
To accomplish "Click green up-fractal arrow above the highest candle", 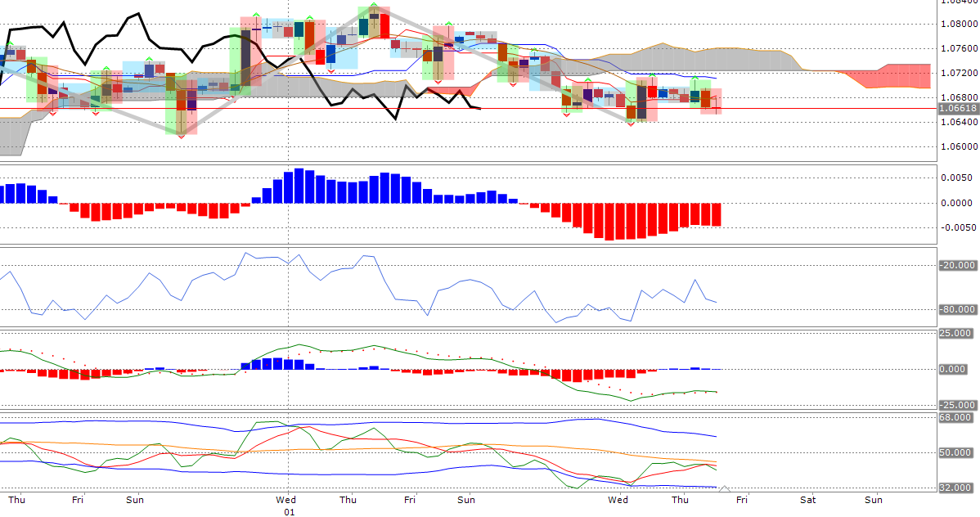I will pyautogui.click(x=374, y=6).
